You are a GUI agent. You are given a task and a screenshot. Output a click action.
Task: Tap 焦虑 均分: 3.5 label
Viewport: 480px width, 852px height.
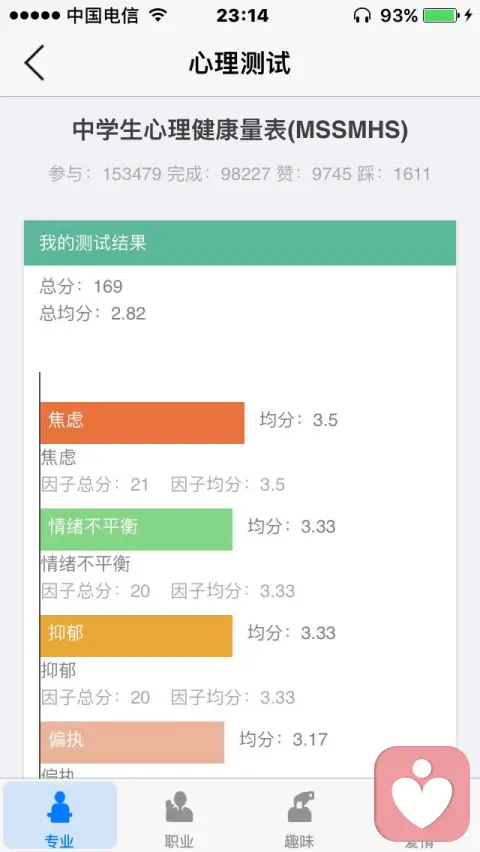pos(298,420)
